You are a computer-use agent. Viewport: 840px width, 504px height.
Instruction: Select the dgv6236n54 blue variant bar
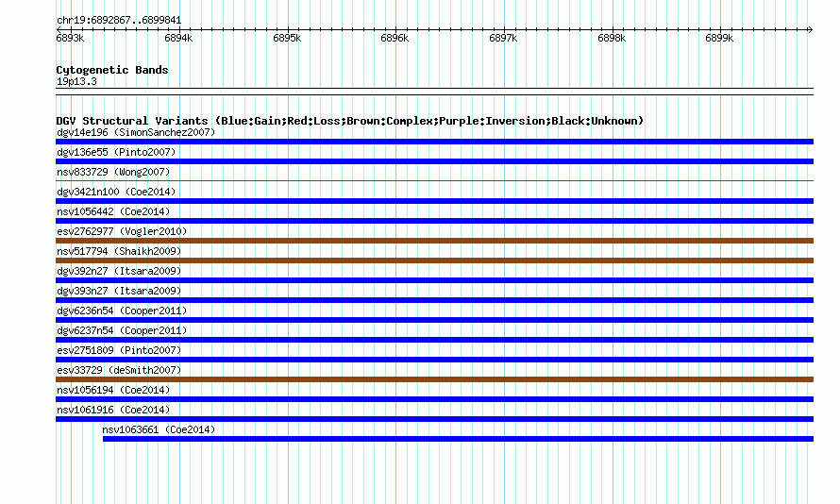pyautogui.click(x=434, y=320)
